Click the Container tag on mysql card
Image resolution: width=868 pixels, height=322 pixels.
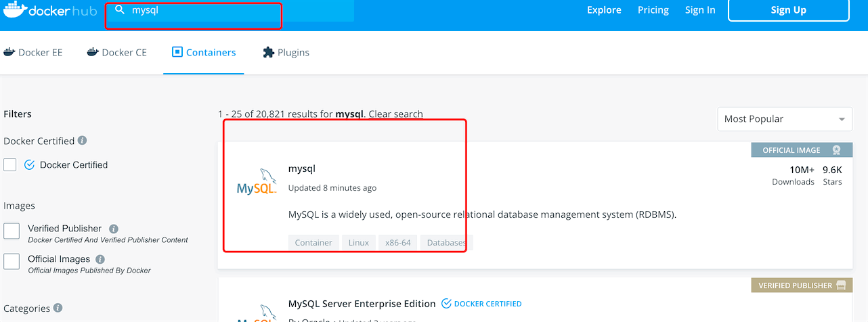click(313, 242)
